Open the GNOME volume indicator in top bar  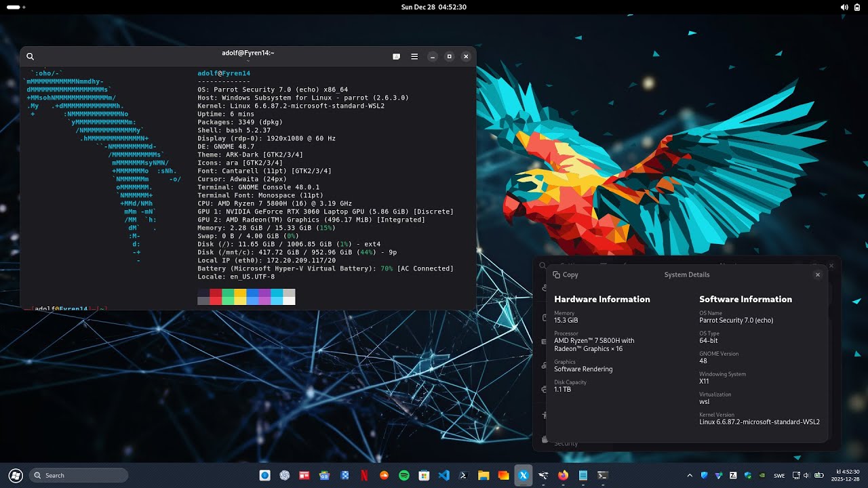coord(844,7)
